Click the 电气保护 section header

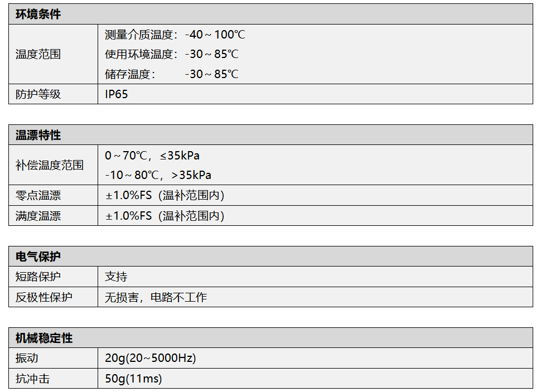point(38,257)
